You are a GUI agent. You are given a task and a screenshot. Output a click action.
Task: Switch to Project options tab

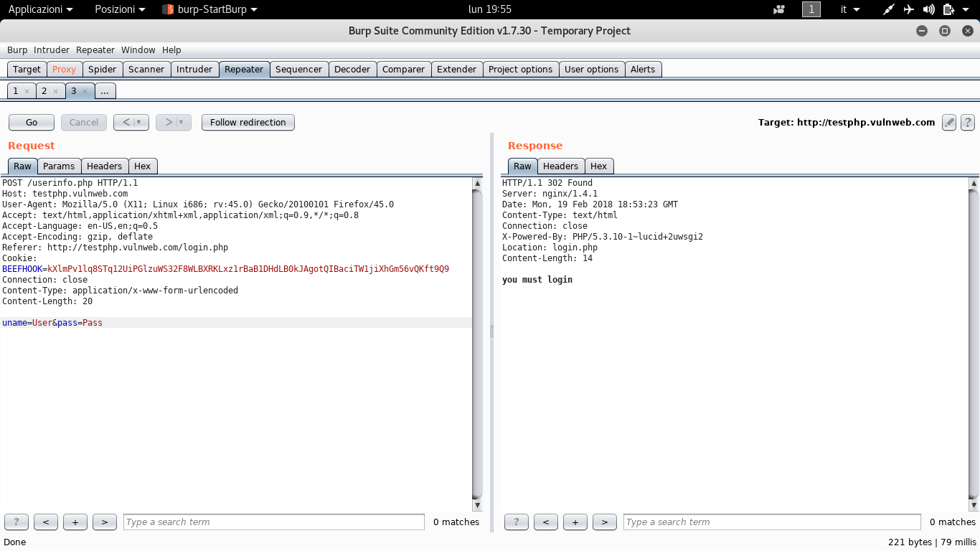[520, 69]
